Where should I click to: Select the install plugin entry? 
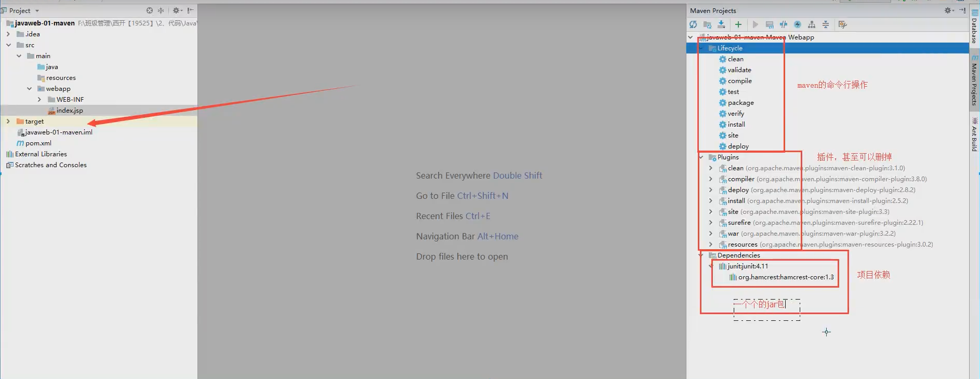coord(814,201)
